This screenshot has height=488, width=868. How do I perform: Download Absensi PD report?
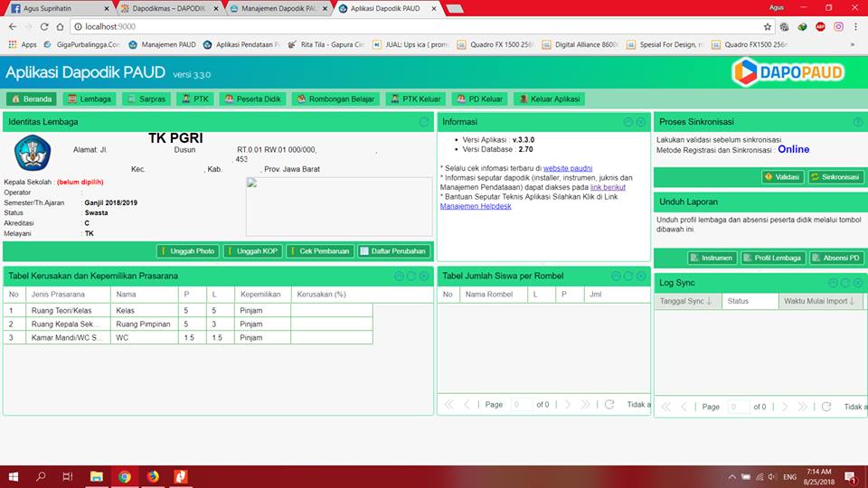[836, 258]
